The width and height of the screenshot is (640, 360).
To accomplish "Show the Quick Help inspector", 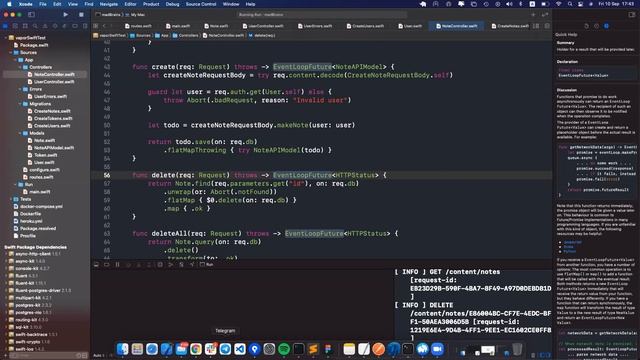I will [x=607, y=26].
